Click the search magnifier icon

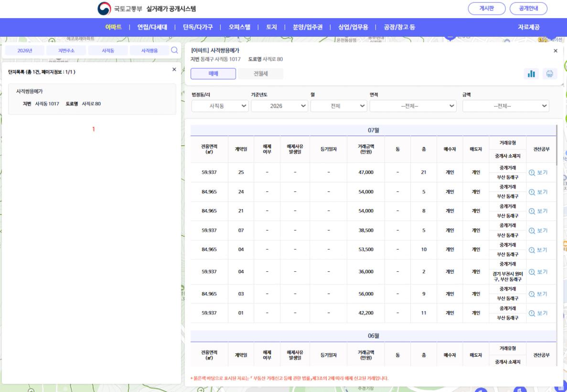click(174, 50)
